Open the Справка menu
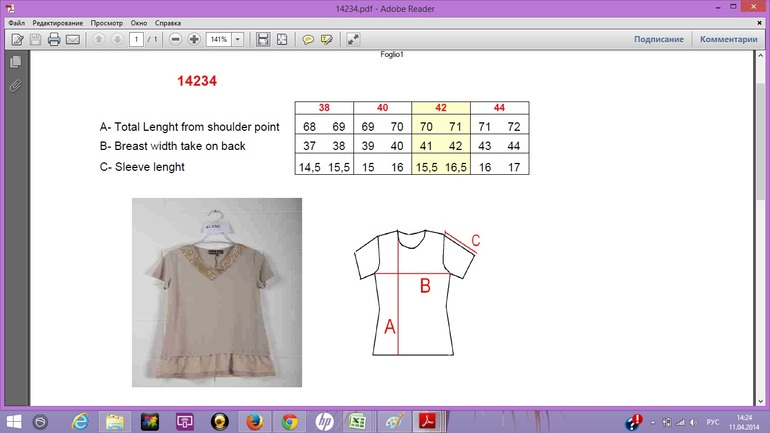 [x=168, y=23]
